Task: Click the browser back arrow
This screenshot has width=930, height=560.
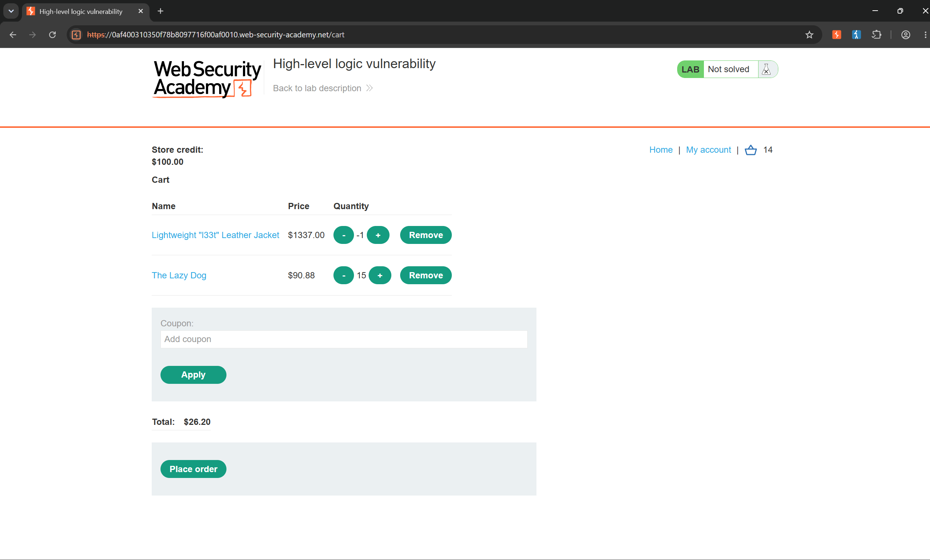Action: pyautogui.click(x=13, y=35)
